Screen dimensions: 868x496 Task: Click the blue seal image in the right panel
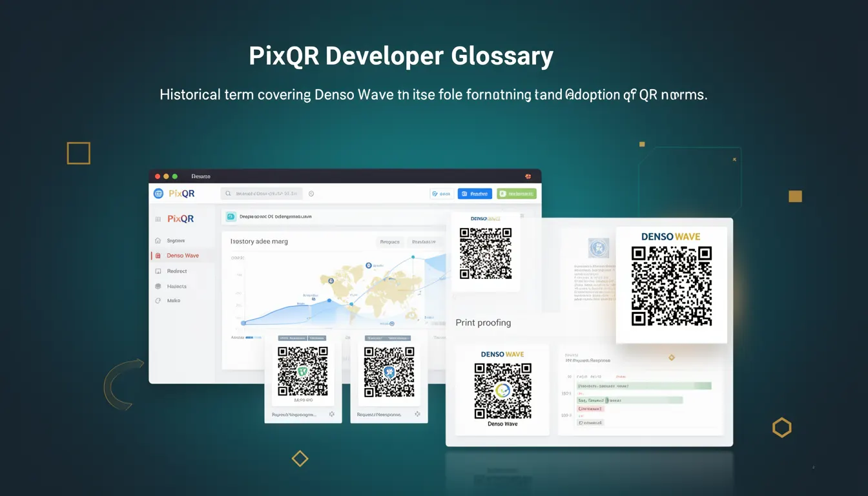(599, 248)
